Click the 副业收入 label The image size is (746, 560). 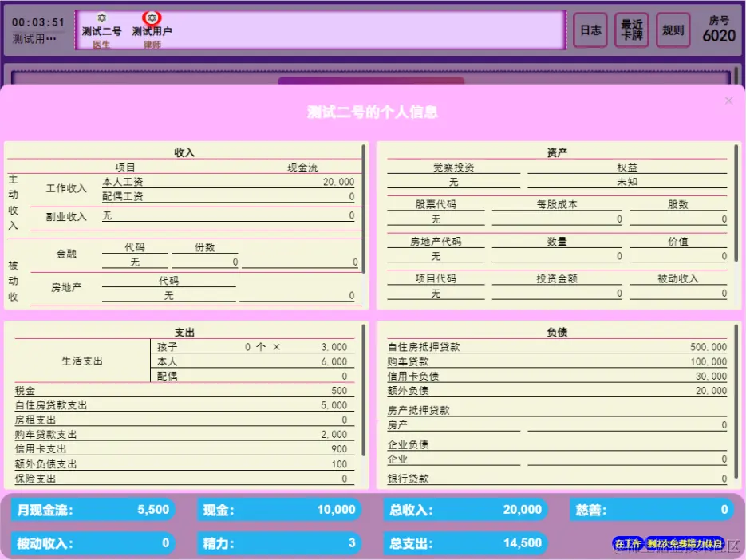tap(66, 217)
